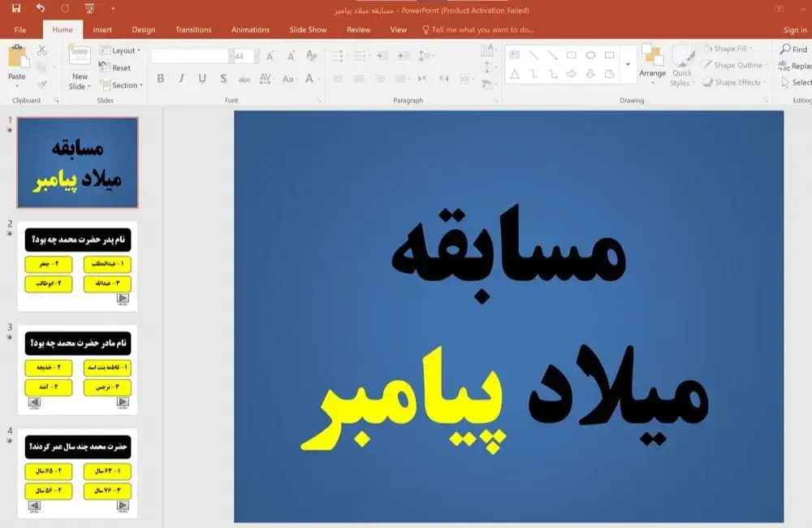The width and height of the screenshot is (812, 528).
Task: Switch to the Insert tab
Action: tap(102, 29)
